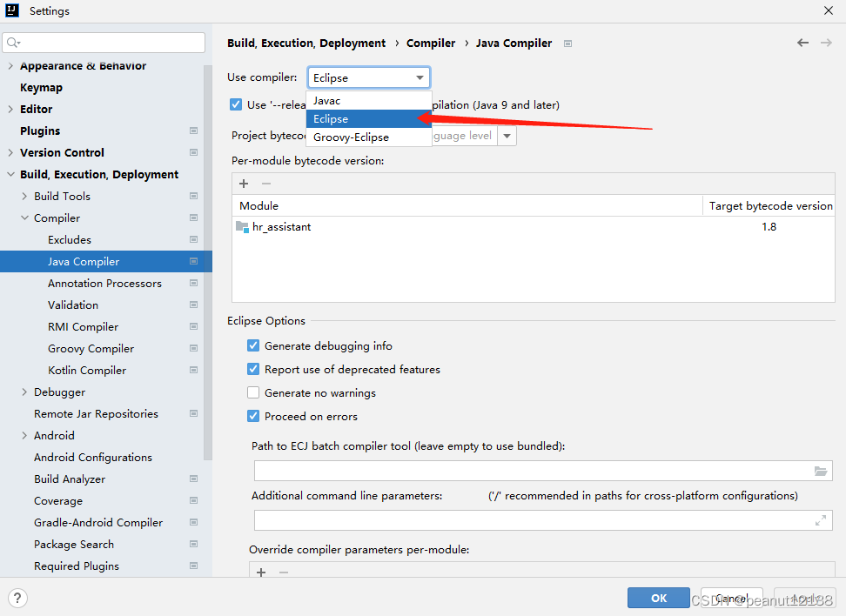This screenshot has width=846, height=616.
Task: Uncheck Proceed on errors
Action: pyautogui.click(x=252, y=416)
